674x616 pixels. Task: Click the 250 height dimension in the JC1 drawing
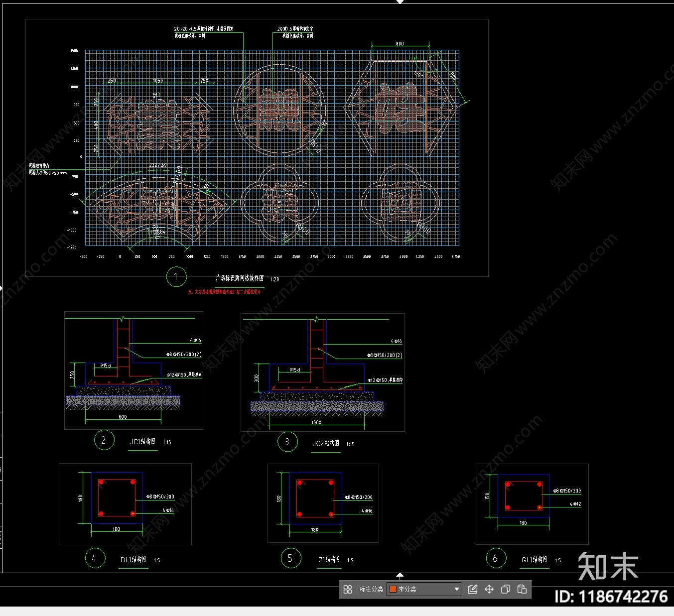[x=73, y=374]
